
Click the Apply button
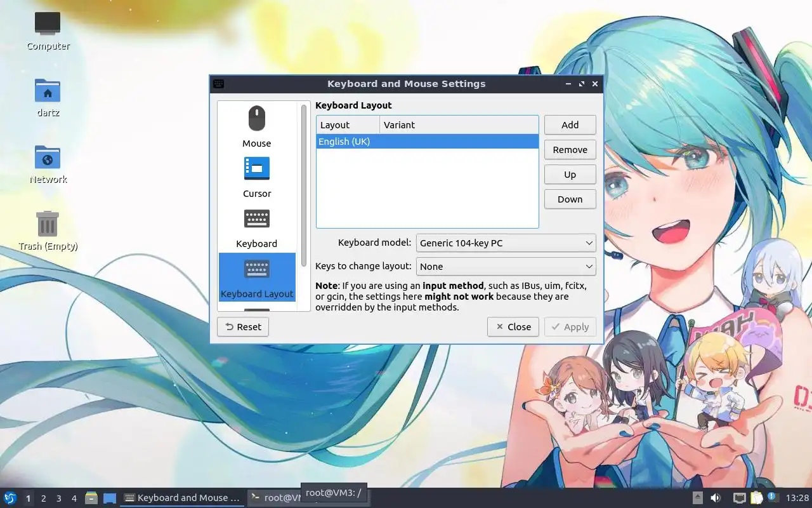coord(570,326)
